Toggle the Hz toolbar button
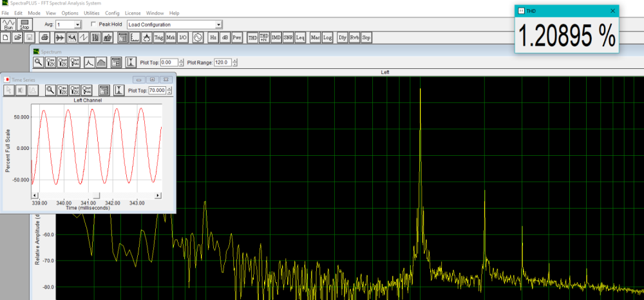This screenshot has height=300, width=644. pos(213,38)
